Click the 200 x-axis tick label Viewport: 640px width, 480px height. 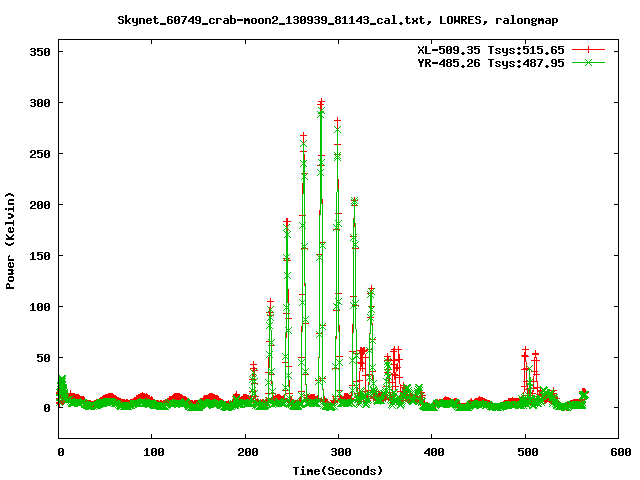pyautogui.click(x=248, y=452)
